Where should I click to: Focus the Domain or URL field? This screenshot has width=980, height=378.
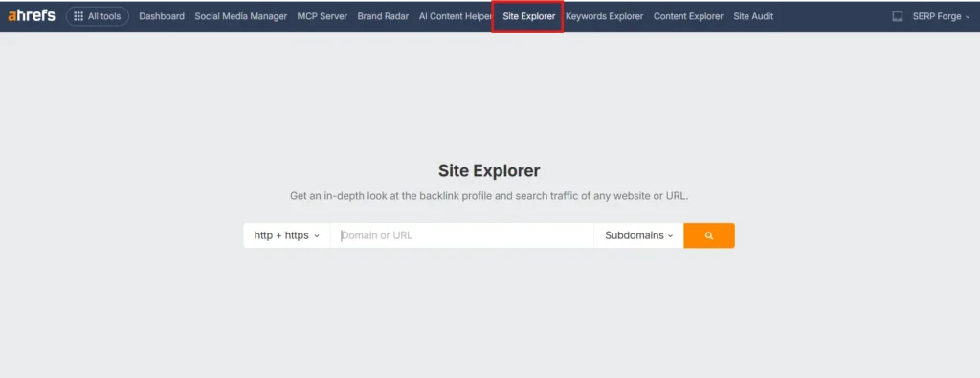[x=462, y=235]
